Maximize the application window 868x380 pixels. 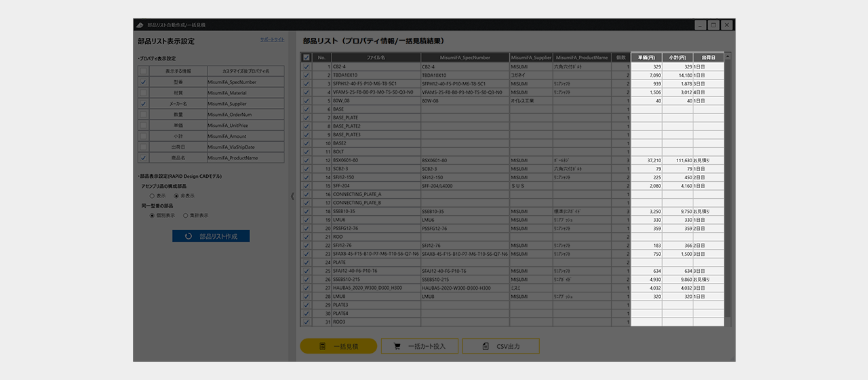pos(713,25)
